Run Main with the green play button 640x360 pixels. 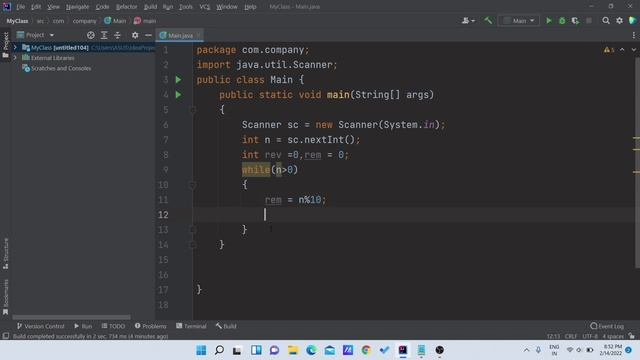(549, 20)
